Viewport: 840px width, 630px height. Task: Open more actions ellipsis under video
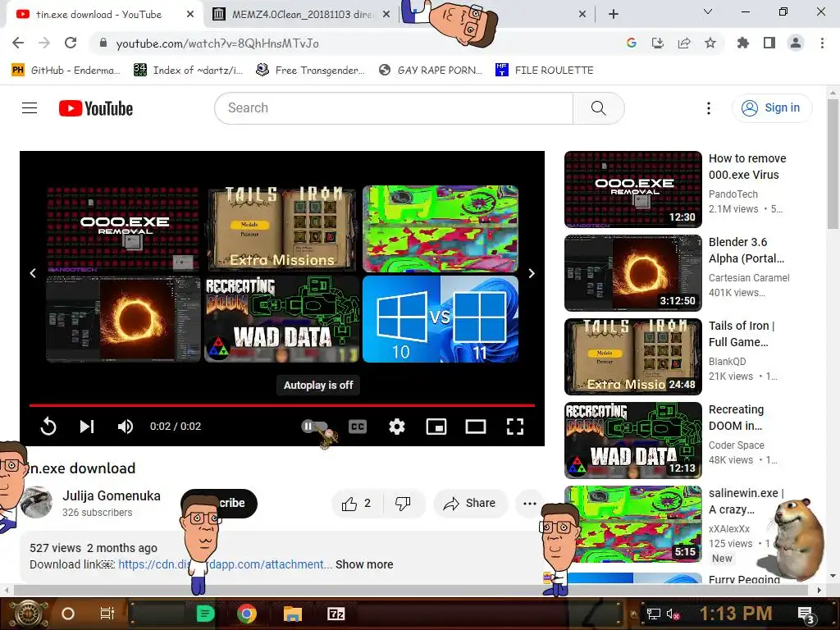coord(529,503)
